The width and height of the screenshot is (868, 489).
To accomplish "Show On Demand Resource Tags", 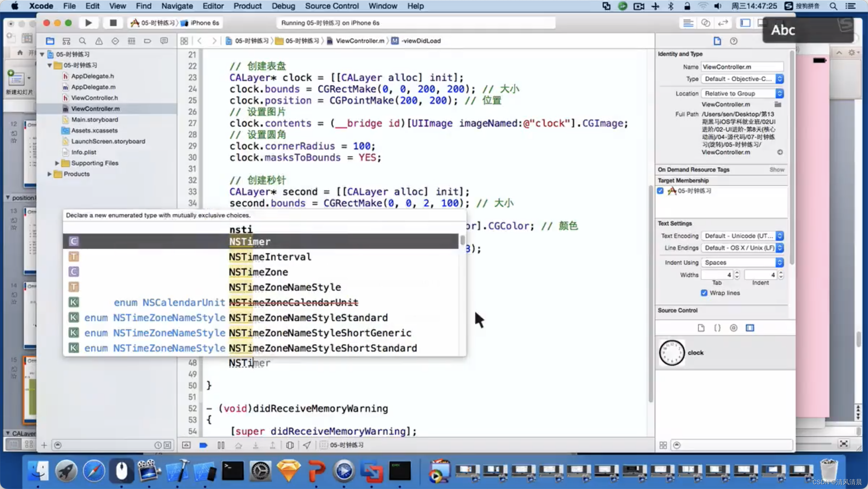I will 777,169.
